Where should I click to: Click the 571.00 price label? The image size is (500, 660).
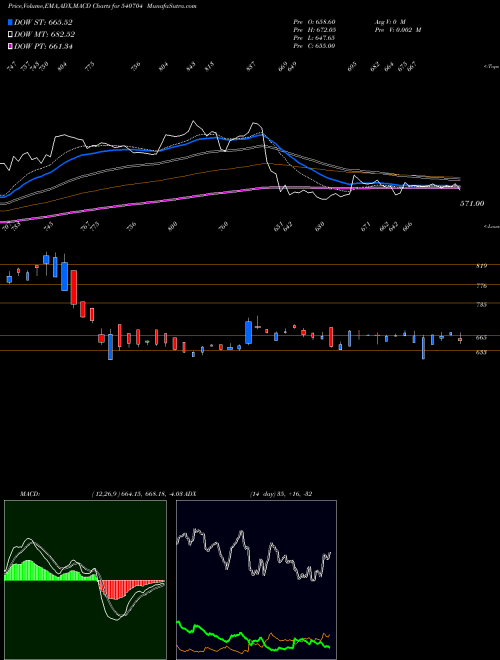pyautogui.click(x=472, y=204)
